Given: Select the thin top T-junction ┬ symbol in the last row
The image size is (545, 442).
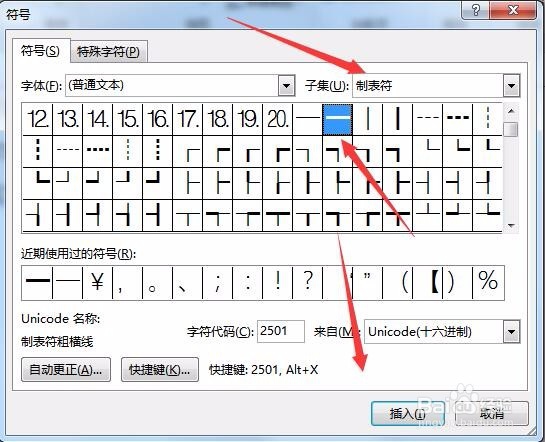Looking at the screenshot, I should coord(188,215).
